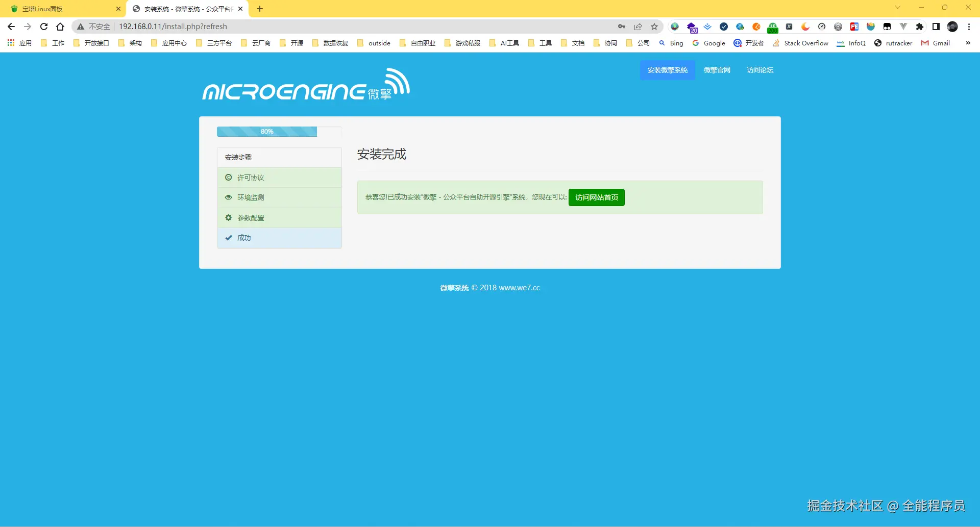Select the 参数配置 install step
Viewport: 980px width, 527px height.
[x=279, y=218]
